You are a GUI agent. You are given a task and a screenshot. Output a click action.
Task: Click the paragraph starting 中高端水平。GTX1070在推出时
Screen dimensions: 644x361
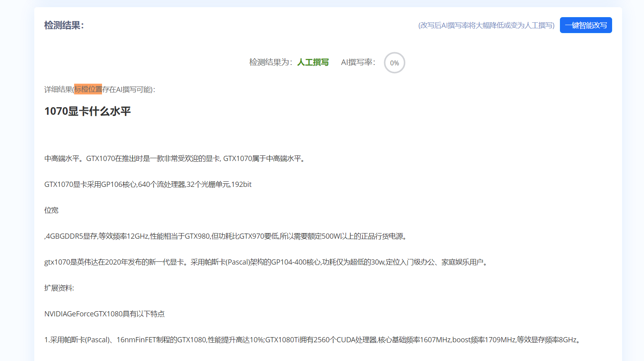(176, 159)
